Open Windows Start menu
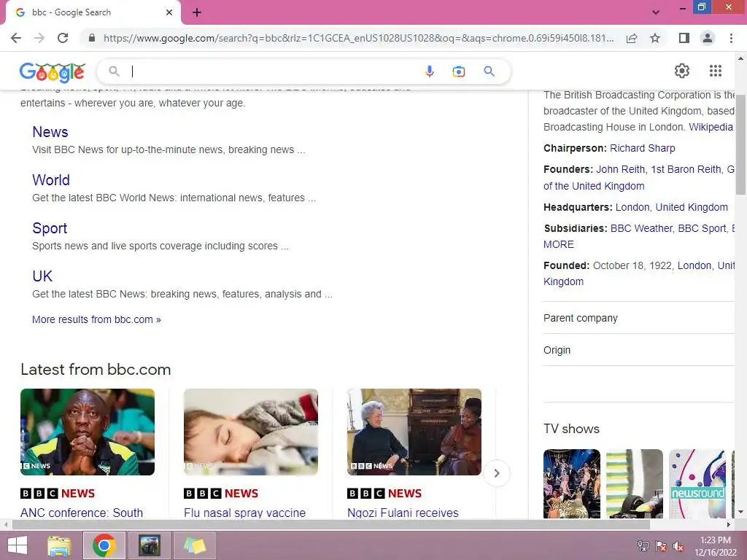Viewport: 747px width, 560px height. click(x=18, y=545)
